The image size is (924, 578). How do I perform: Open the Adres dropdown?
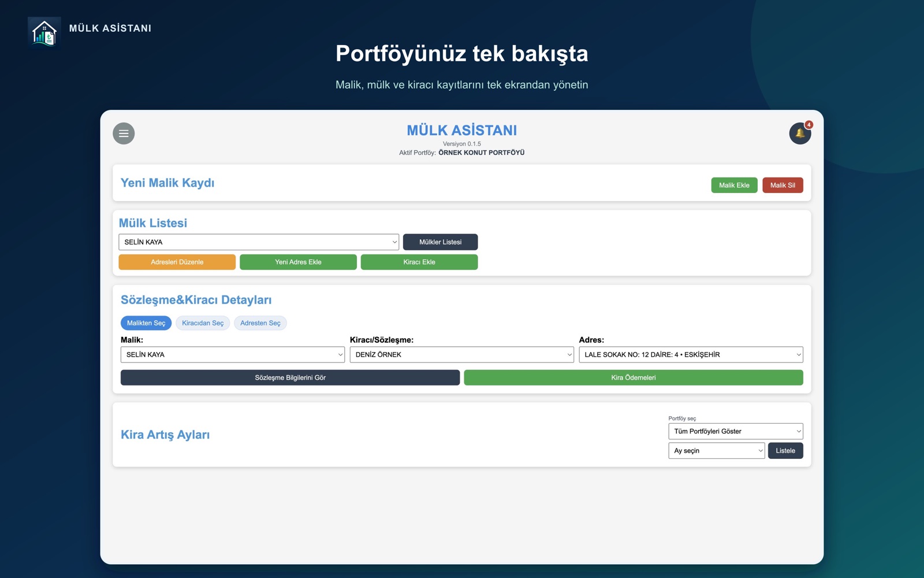(x=691, y=354)
